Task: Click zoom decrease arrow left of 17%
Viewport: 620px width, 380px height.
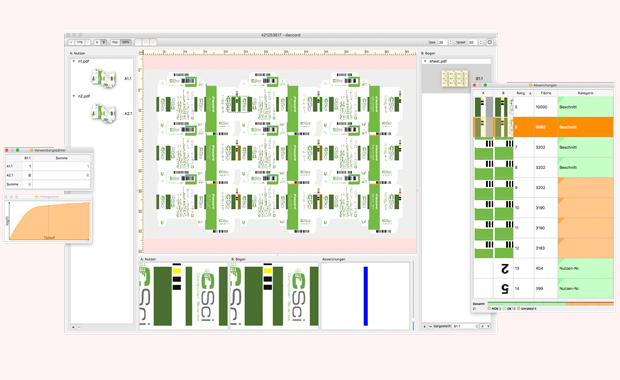Action: pyautogui.click(x=71, y=42)
